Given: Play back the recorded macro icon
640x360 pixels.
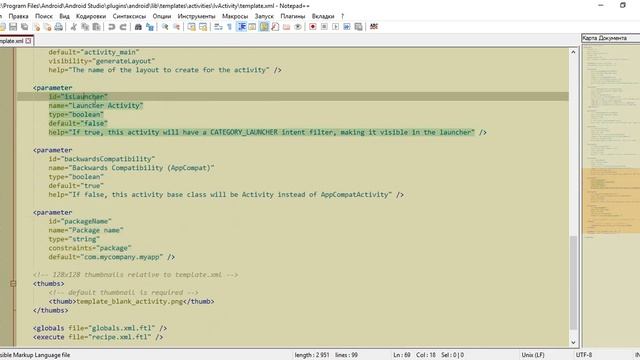Looking at the screenshot, I should tap(336, 27).
